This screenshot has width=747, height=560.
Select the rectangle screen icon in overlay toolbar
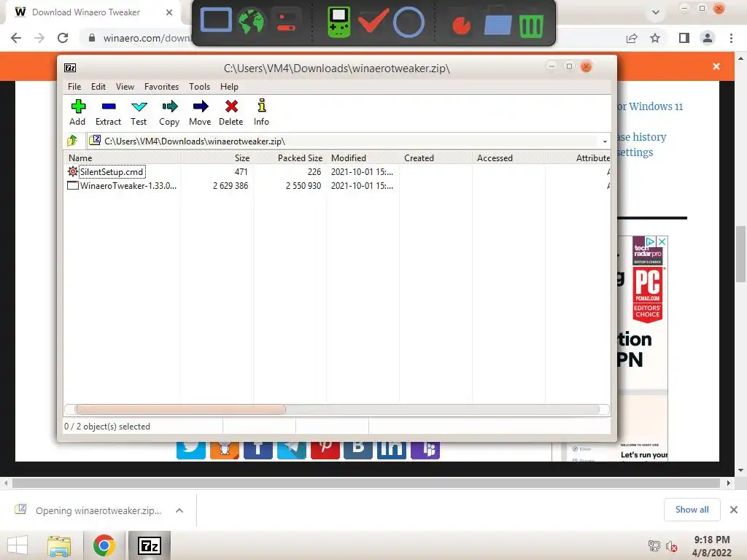click(x=216, y=20)
